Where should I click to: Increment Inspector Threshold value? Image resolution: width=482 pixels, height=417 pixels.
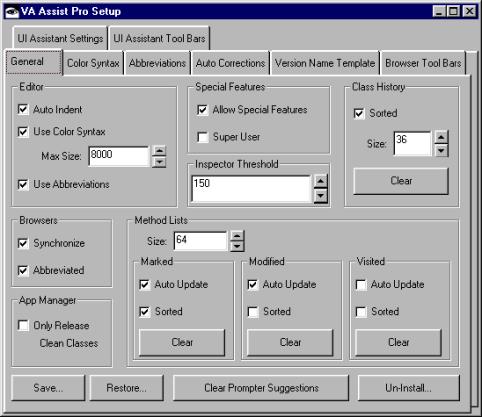coord(320,181)
